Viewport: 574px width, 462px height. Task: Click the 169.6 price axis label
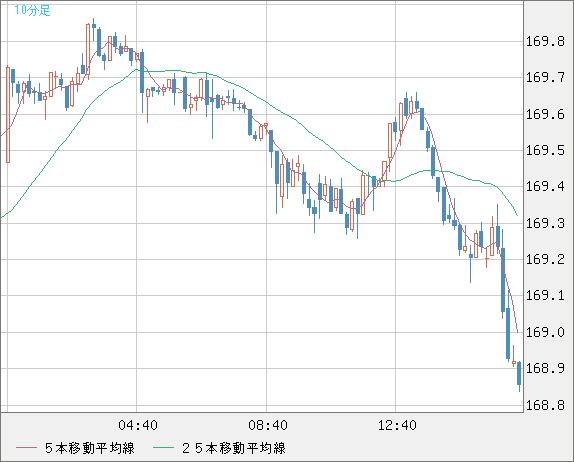545,114
